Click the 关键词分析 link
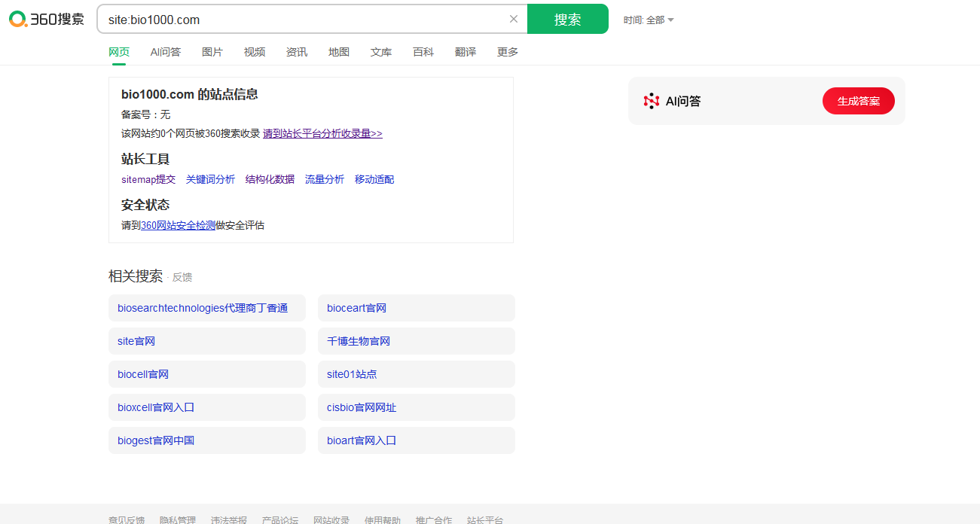Screen dimensions: 980x524 pyautogui.click(x=210, y=179)
